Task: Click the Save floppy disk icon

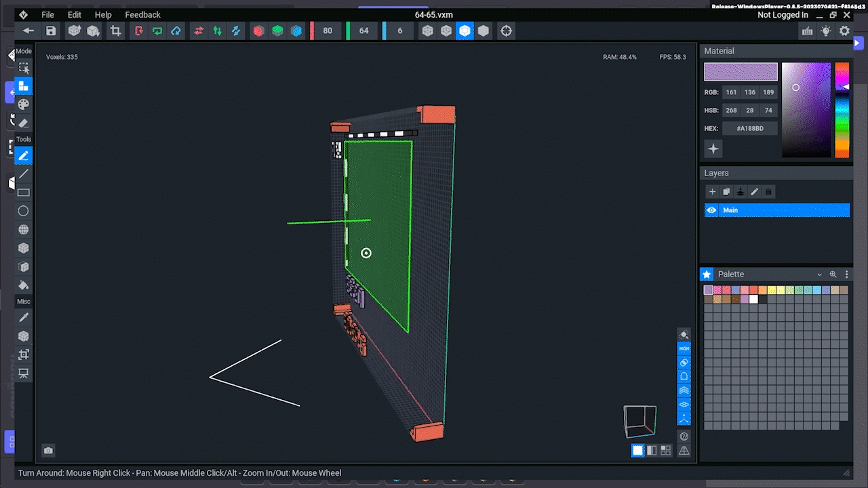Action: click(x=51, y=30)
